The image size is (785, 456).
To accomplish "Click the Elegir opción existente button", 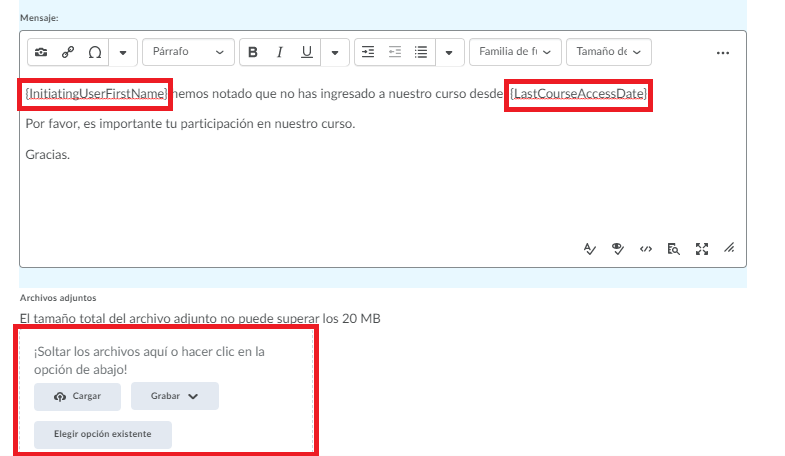I will (x=103, y=435).
